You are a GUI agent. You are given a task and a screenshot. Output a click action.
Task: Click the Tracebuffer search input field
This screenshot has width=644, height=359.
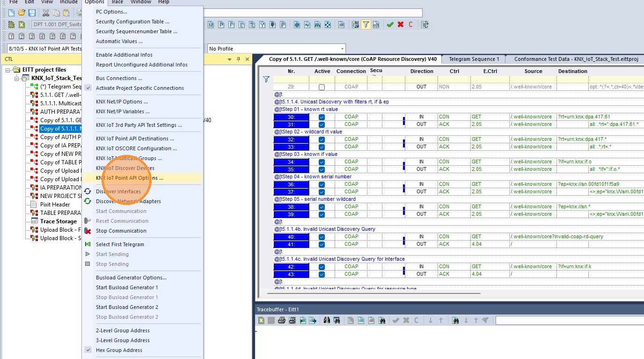click(x=569, y=321)
